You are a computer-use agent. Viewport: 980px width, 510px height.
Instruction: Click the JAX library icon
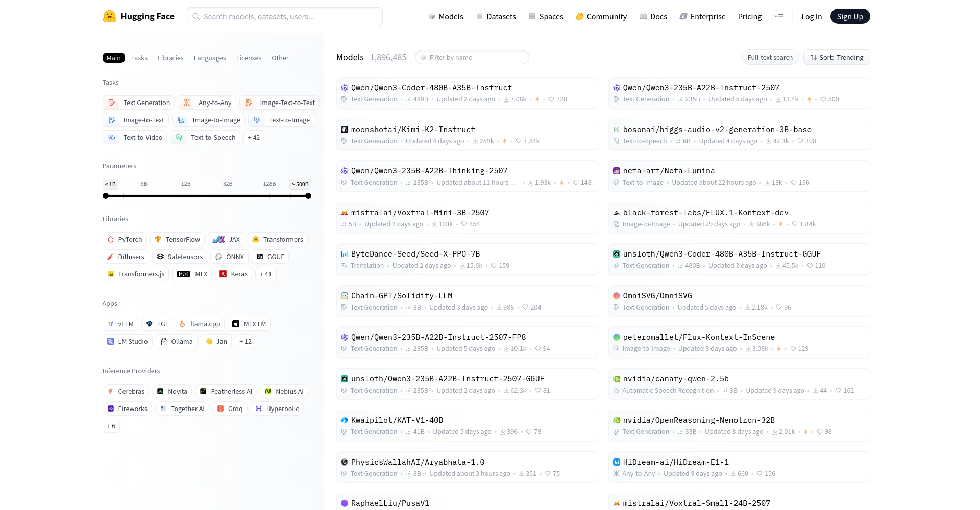point(218,239)
